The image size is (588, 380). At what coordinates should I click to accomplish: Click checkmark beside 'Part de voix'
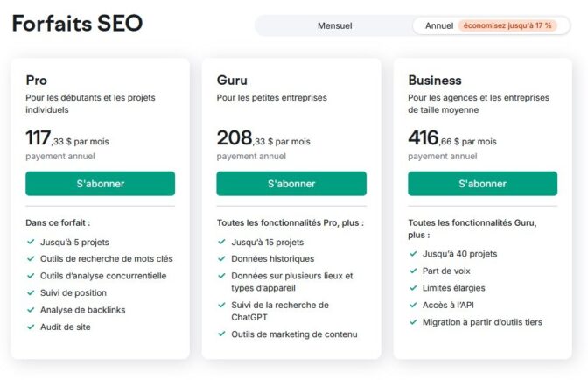(413, 271)
